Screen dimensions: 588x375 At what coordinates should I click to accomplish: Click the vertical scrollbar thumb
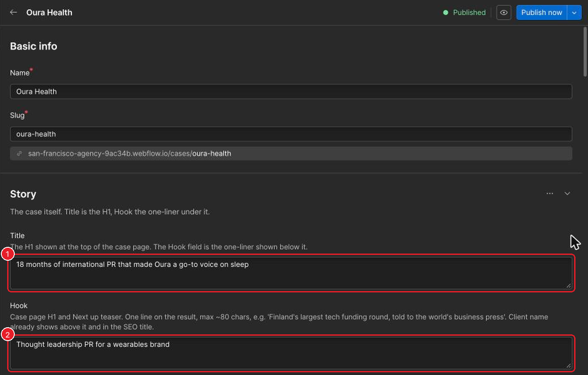585,51
